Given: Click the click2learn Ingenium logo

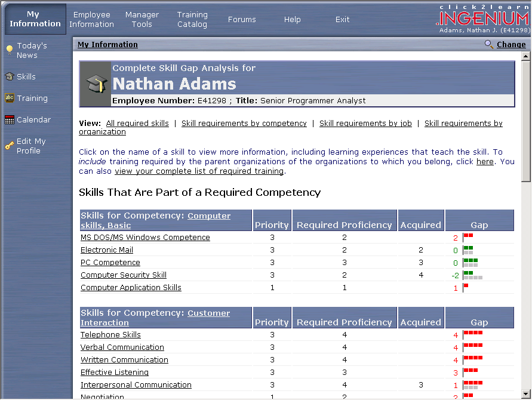Looking at the screenshot, I should 482,17.
